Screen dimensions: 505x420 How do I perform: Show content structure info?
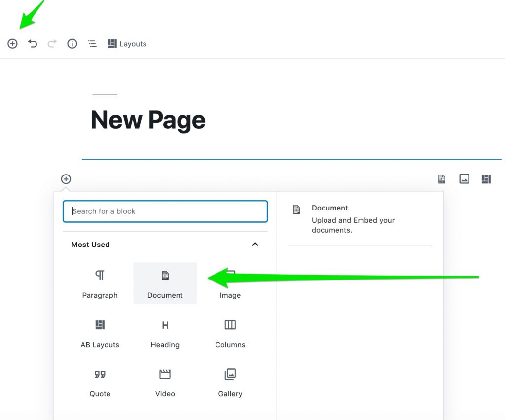click(x=72, y=44)
